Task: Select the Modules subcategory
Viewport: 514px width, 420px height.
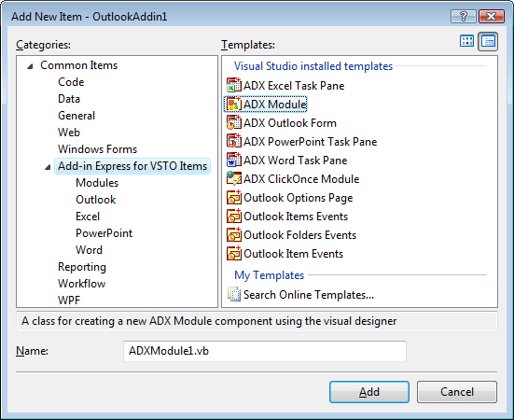Action: (x=97, y=183)
